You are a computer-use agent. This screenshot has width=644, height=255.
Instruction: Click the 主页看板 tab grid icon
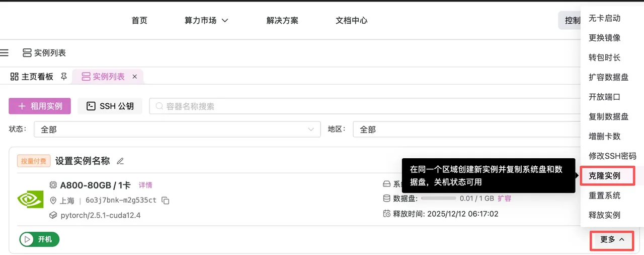pyautogui.click(x=15, y=77)
